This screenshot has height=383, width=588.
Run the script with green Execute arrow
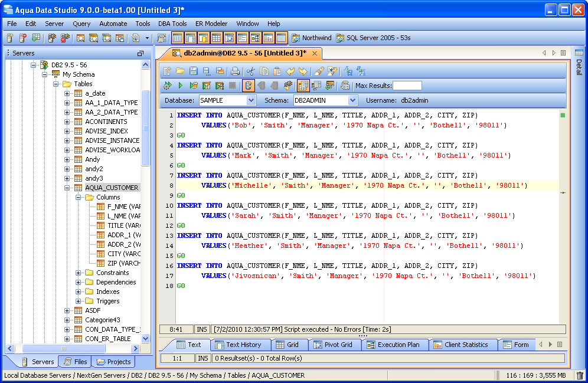coord(181,86)
